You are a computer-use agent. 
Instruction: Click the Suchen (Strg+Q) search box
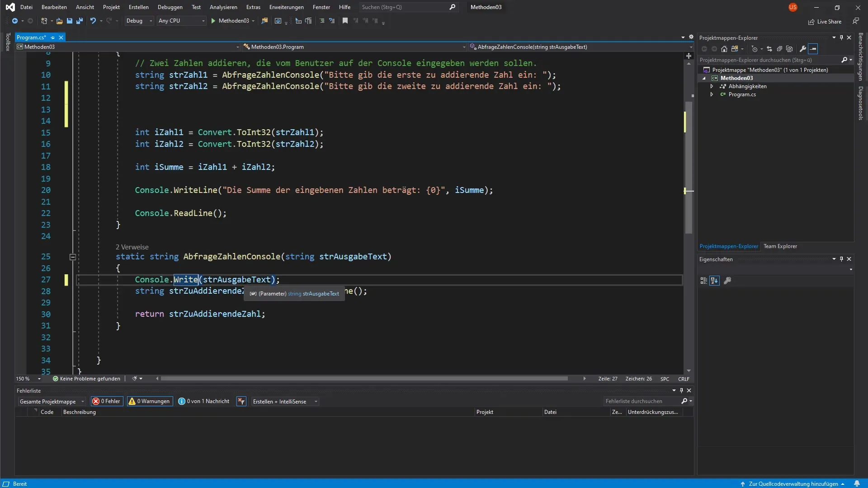pyautogui.click(x=408, y=7)
